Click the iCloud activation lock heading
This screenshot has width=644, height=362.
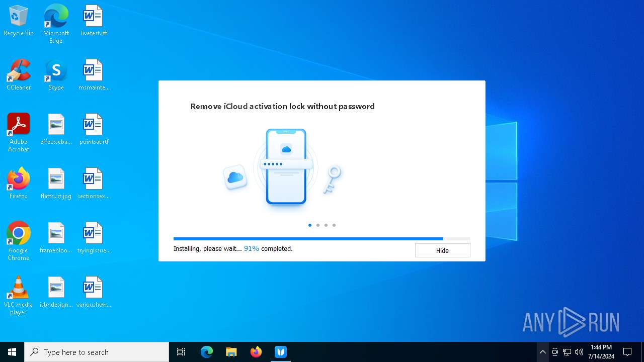[x=282, y=106]
